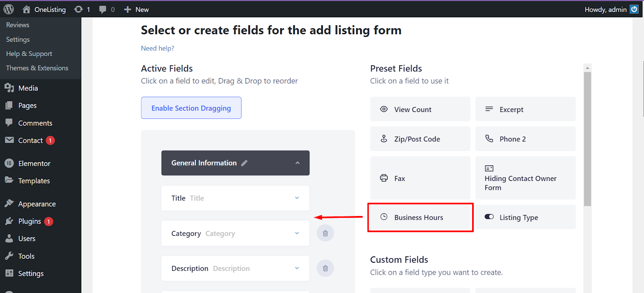This screenshot has height=293, width=644.
Task: Click Enable Section Dragging button
Action: (x=191, y=108)
